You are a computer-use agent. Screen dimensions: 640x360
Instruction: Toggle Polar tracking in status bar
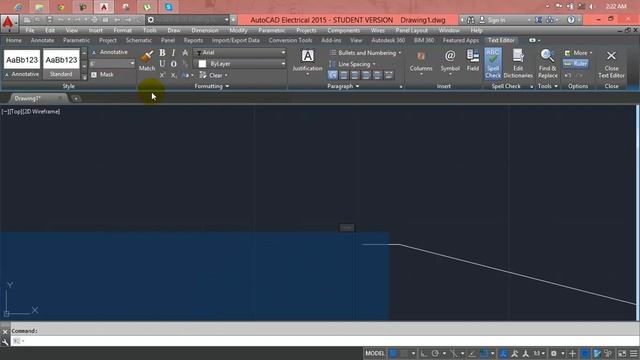point(435,353)
